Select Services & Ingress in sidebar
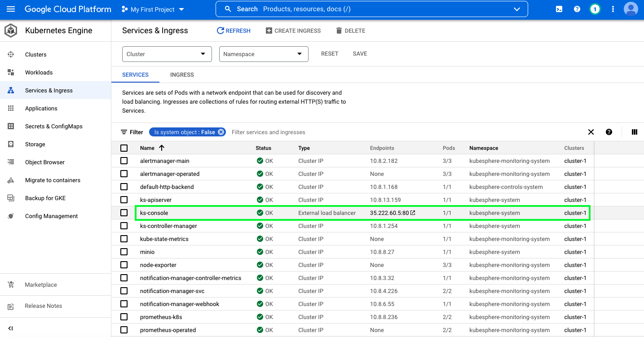Image resolution: width=644 pixels, height=337 pixels. pos(56,90)
